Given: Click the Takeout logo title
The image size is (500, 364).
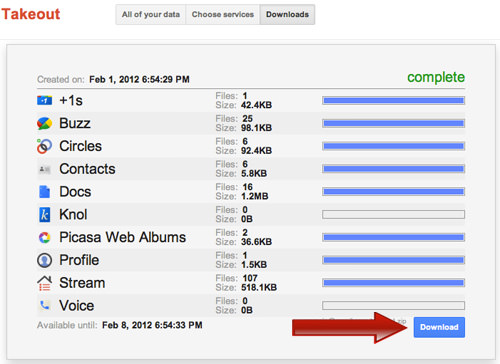Looking at the screenshot, I should [x=31, y=14].
